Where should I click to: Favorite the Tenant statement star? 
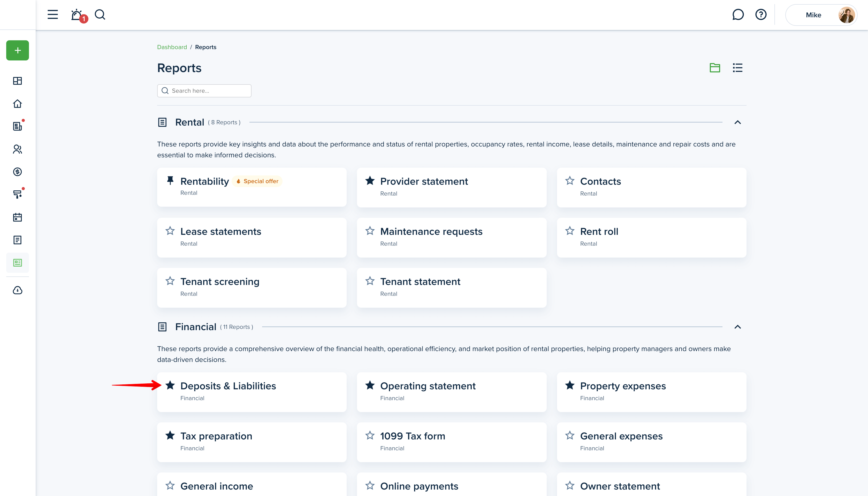pyautogui.click(x=370, y=281)
